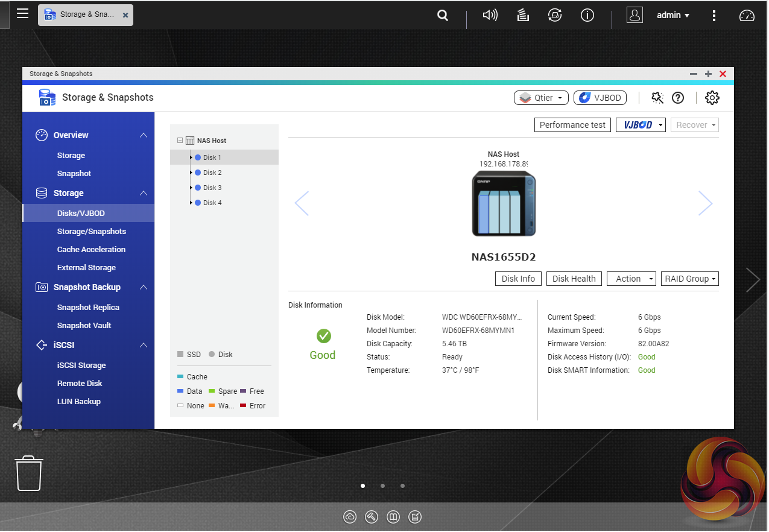Collapse the NAS Host tree node
This screenshot has height=532, width=769.
click(x=180, y=141)
